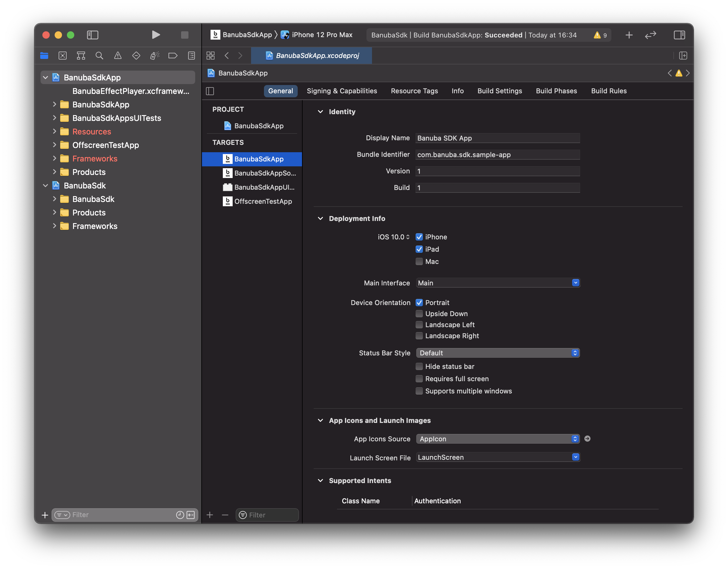728x569 pixels.
Task: Open the code review arrows button
Action: [x=650, y=35]
